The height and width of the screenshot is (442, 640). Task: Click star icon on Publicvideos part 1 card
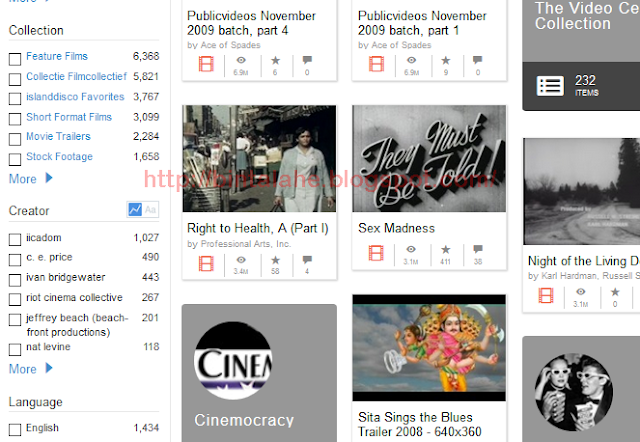tap(446, 60)
